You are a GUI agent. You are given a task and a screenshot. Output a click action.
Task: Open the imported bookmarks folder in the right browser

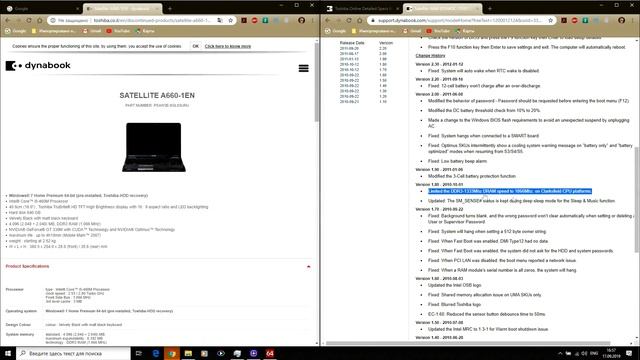[x=374, y=31]
